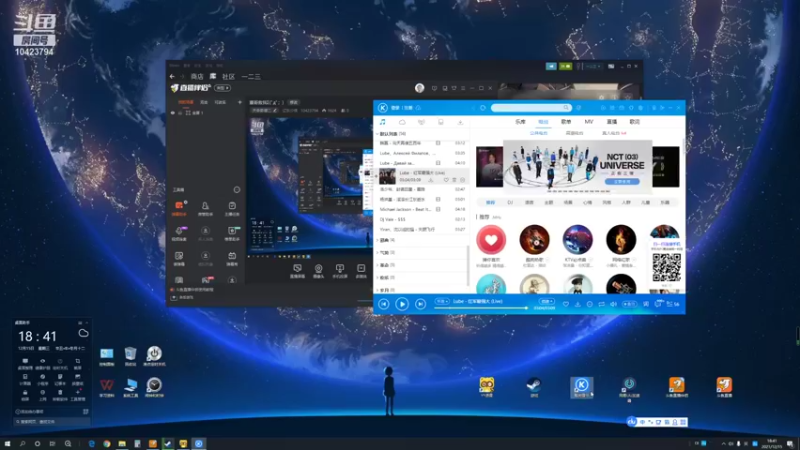
Task: Open lyrics icon in KuGou player bar
Action: click(646, 304)
